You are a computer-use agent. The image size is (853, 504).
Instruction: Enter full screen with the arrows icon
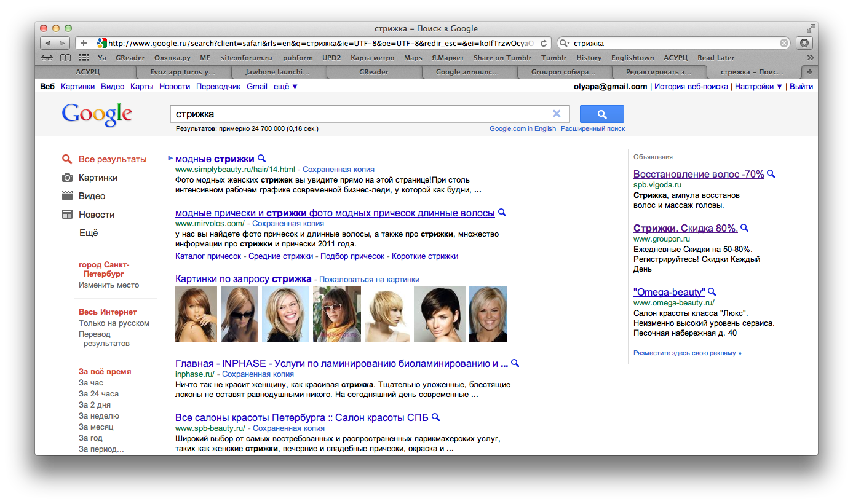[x=811, y=28]
